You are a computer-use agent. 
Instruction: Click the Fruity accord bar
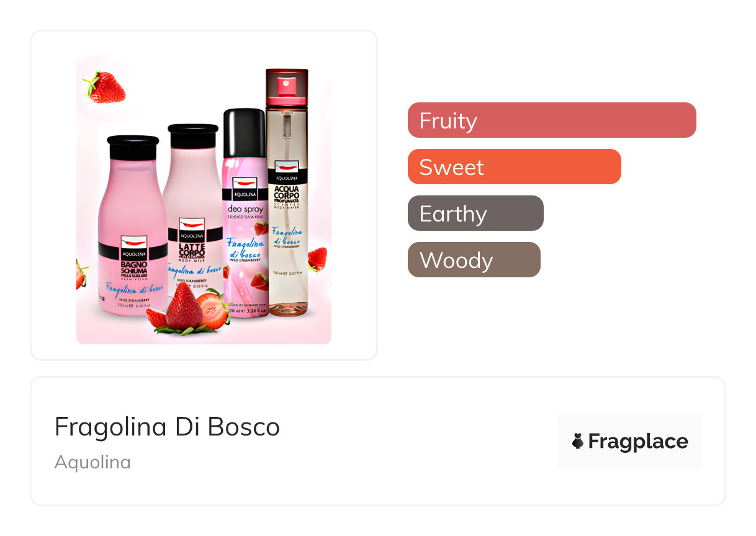551,120
